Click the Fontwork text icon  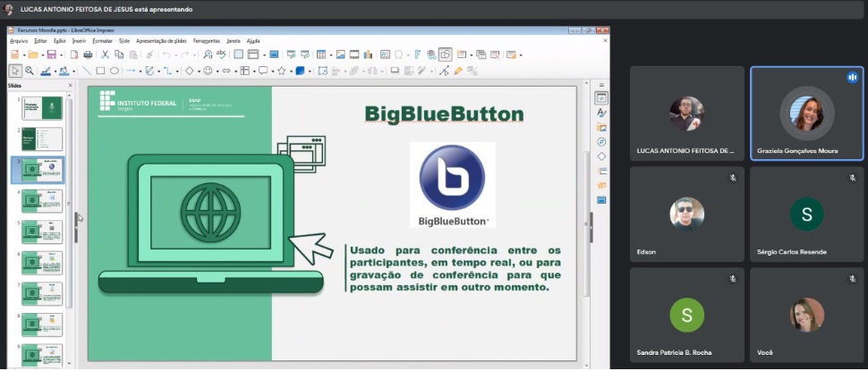[417, 55]
